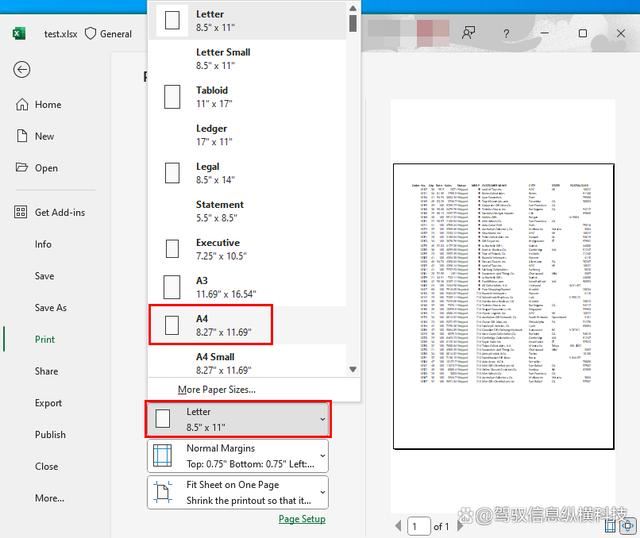Click the Open folder icon
The height and width of the screenshot is (538, 640).
[22, 167]
